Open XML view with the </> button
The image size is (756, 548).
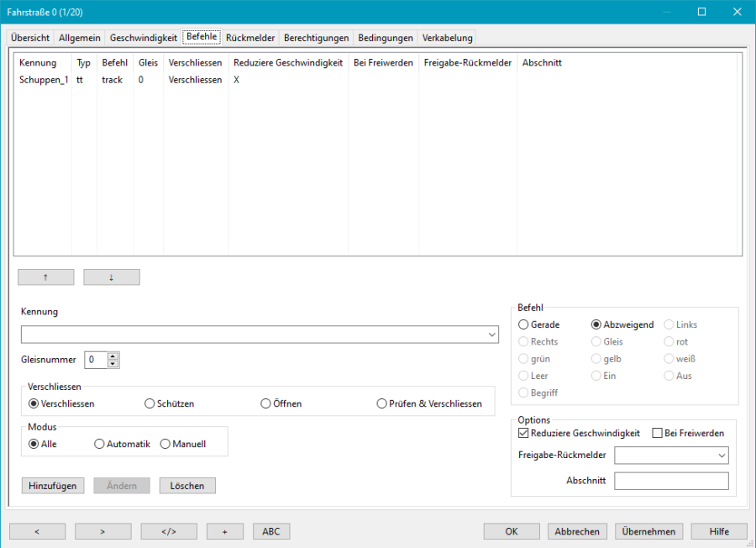pyautogui.click(x=169, y=531)
